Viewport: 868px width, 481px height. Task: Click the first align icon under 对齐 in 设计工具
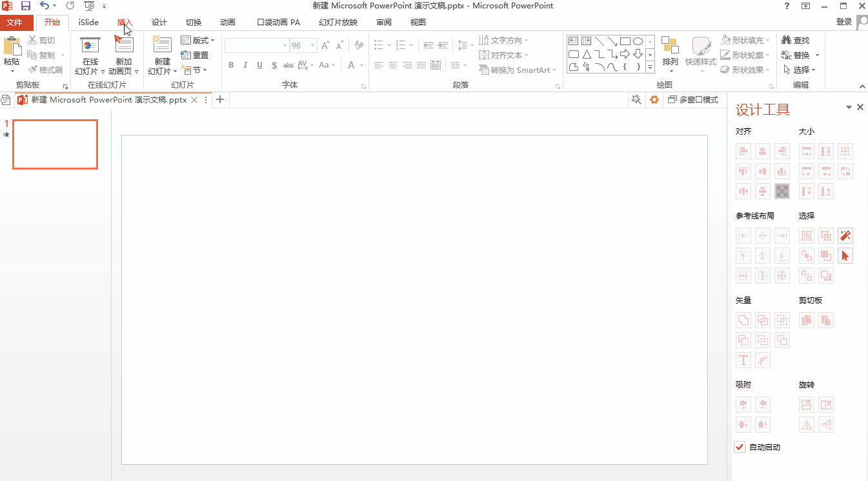743,152
